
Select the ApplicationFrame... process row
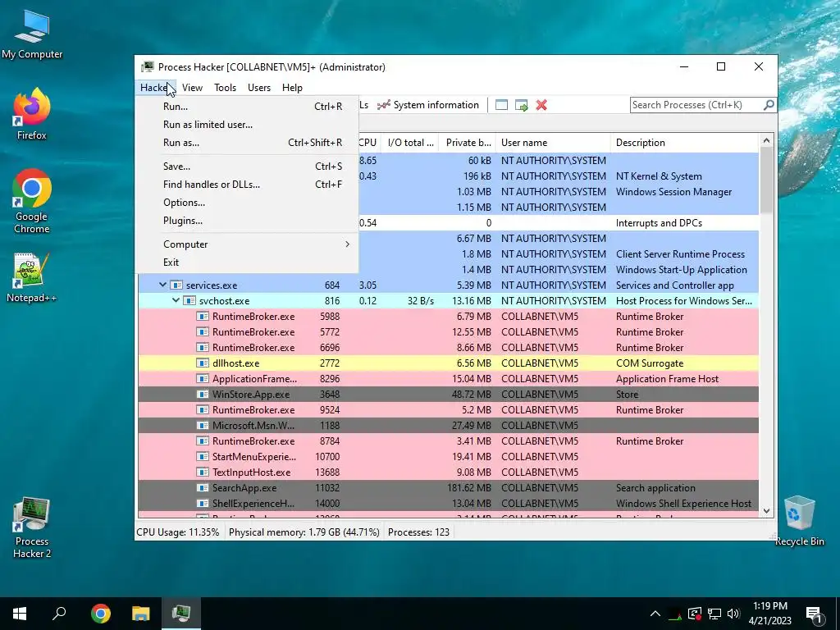449,379
